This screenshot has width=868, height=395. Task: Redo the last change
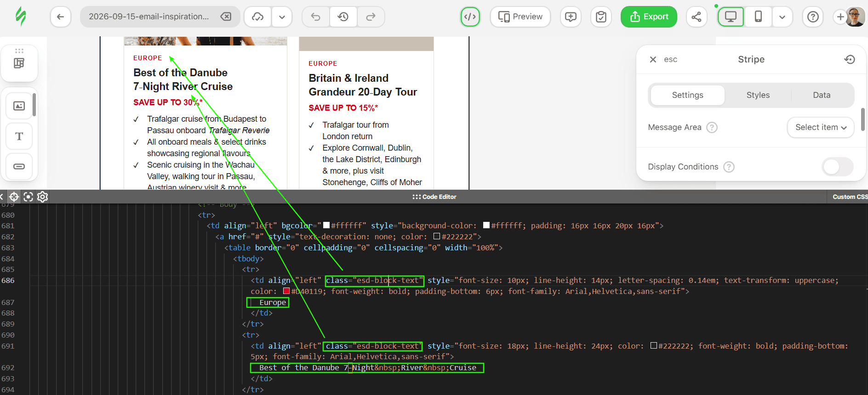click(x=371, y=17)
